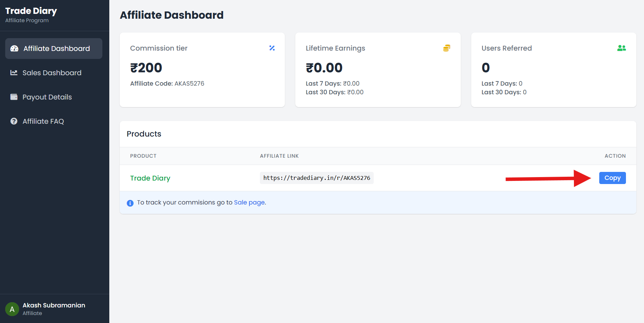644x323 pixels.
Task: Open the Trade Diary product link
Action: tap(150, 178)
